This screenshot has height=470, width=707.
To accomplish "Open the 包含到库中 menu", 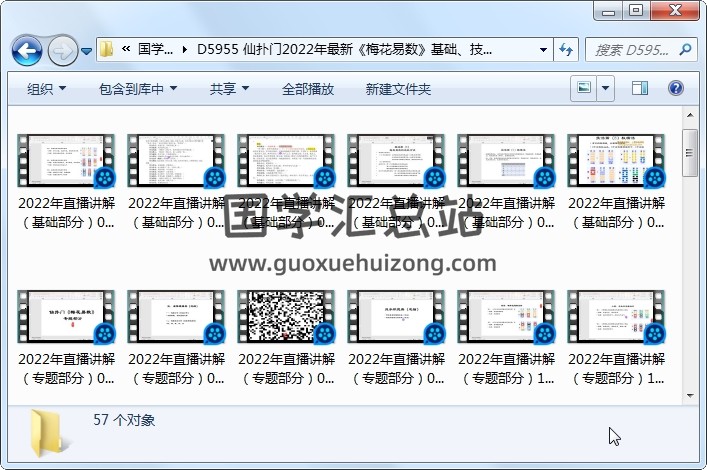I will (x=138, y=89).
